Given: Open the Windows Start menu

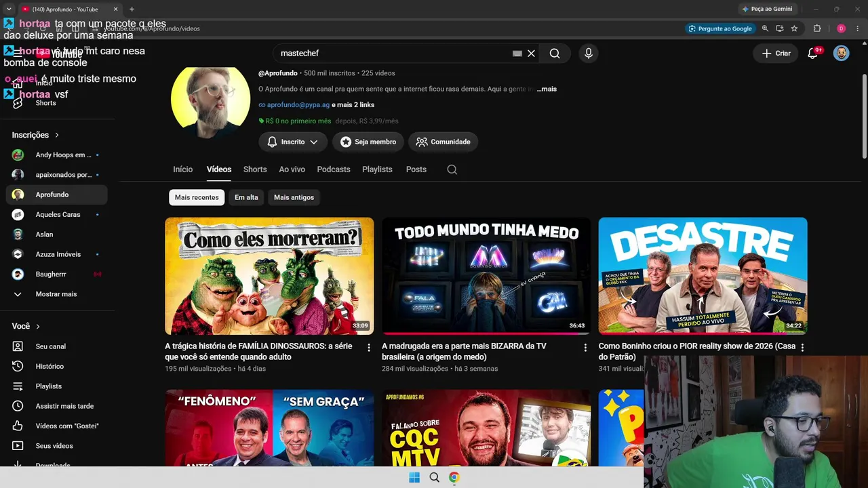Looking at the screenshot, I should [x=414, y=477].
